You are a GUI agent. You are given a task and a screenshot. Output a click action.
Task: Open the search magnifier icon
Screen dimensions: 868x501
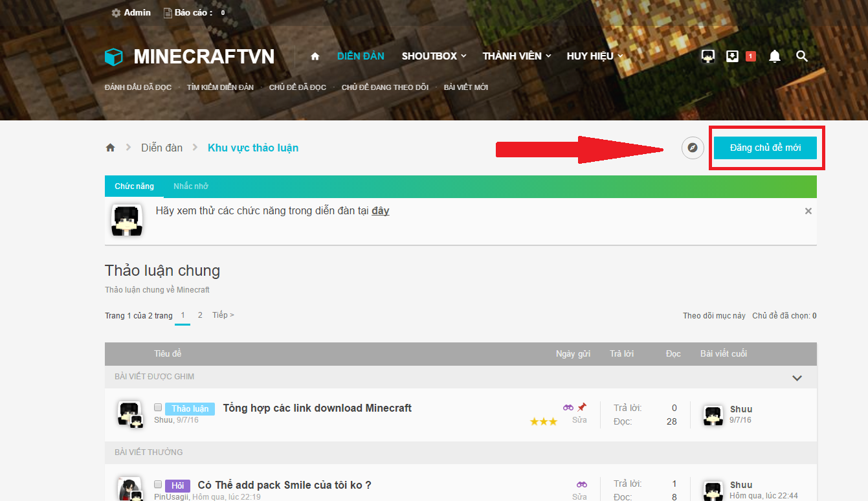pos(802,56)
